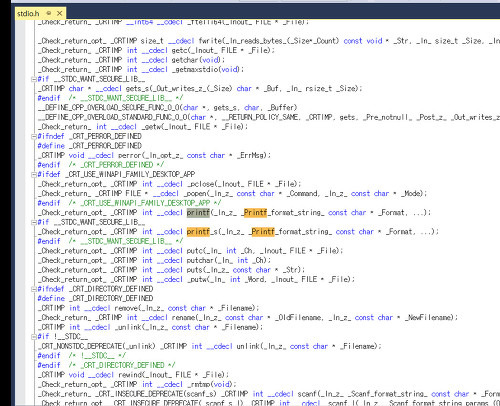Image resolution: width=500 pixels, height=406 pixels.
Task: Collapse the #ifdef _CRT_USE_WINAPI_FAMILY_DESKTOP_APP block
Action: pyautogui.click(x=34, y=174)
